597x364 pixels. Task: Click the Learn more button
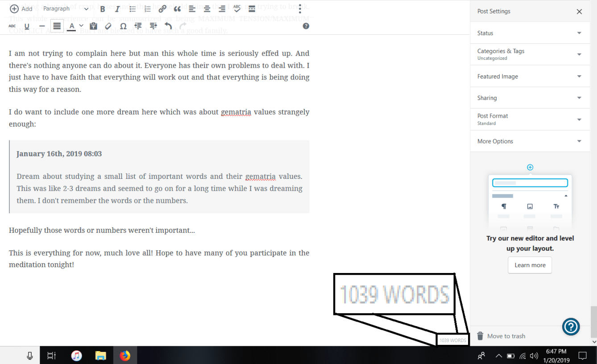(x=530, y=265)
